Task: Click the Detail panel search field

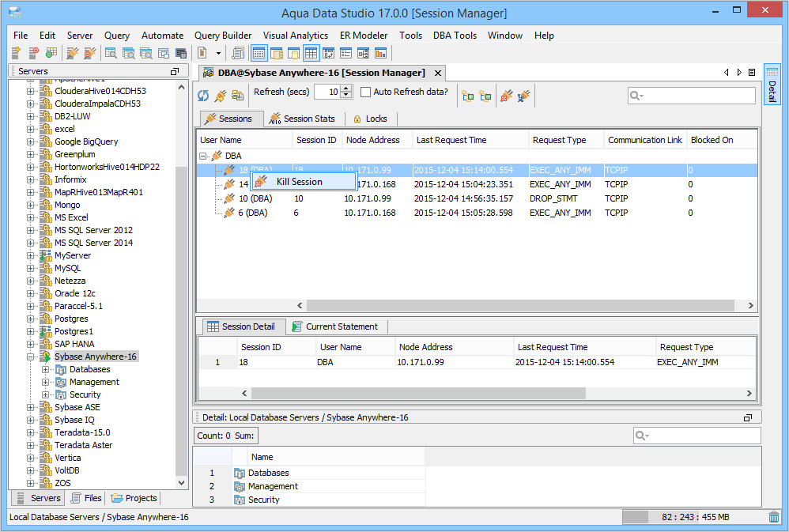Action: [x=697, y=436]
